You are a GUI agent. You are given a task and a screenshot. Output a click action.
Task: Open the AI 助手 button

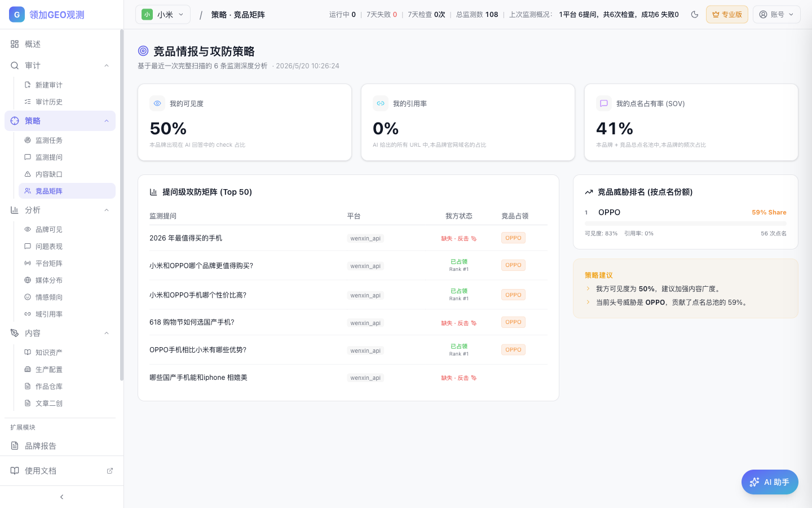click(770, 482)
